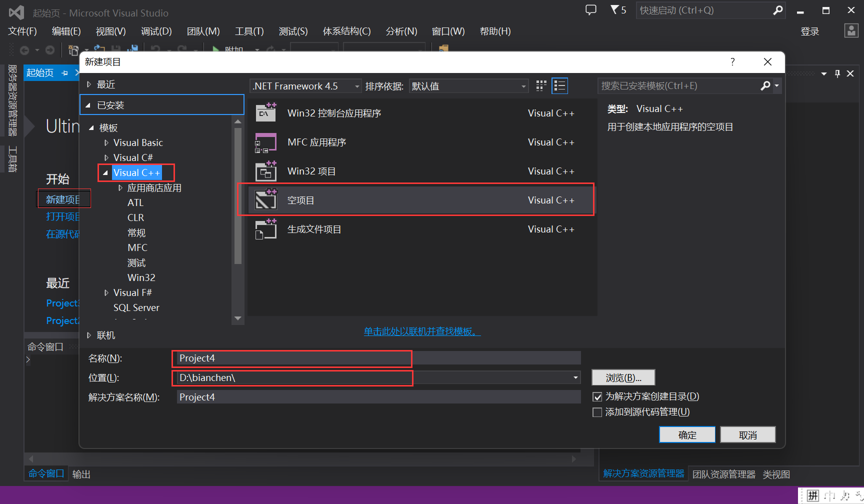
Task: Switch templates to small icons view
Action: (x=541, y=86)
